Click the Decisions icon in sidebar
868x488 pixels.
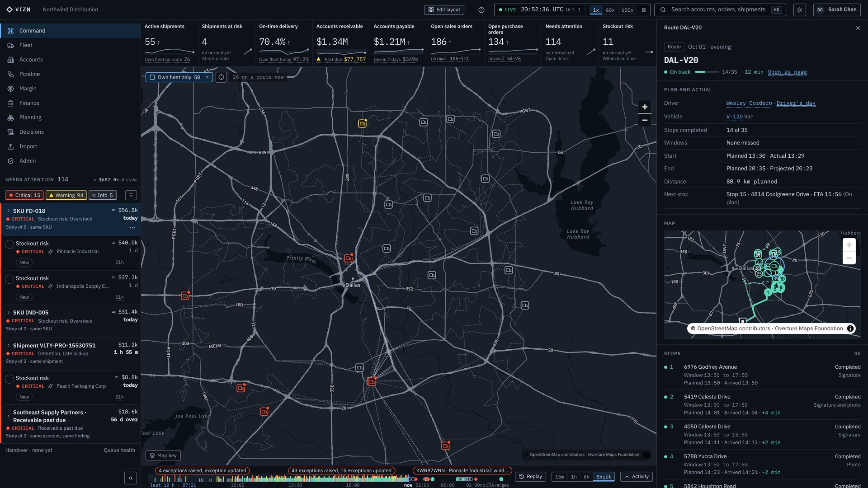point(10,132)
